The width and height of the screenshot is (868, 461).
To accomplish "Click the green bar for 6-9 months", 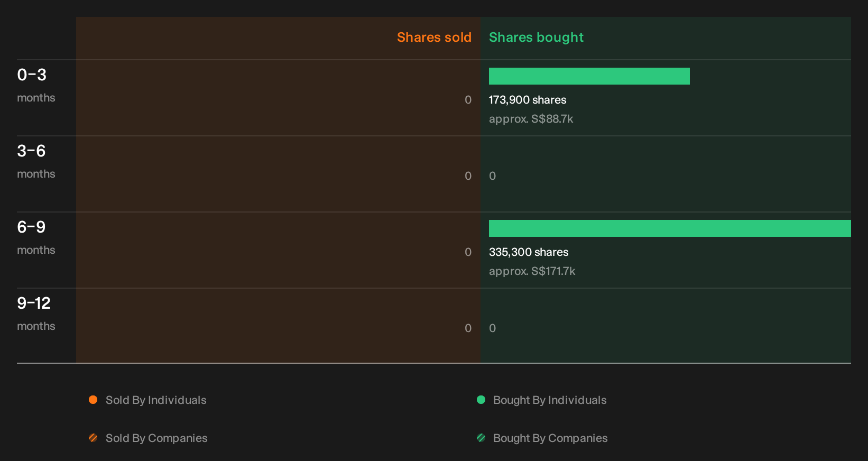I will (670, 228).
